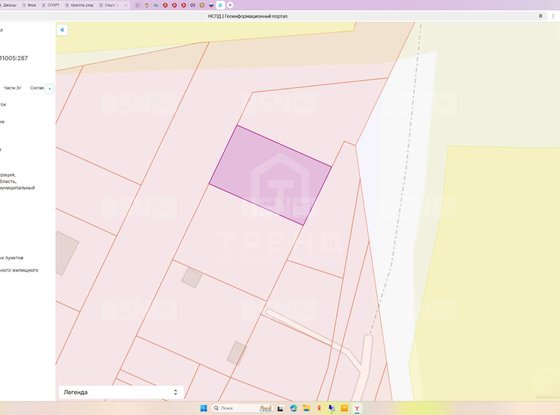Open a new browser tab with plus
The height and width of the screenshot is (415, 560).
click(230, 5)
